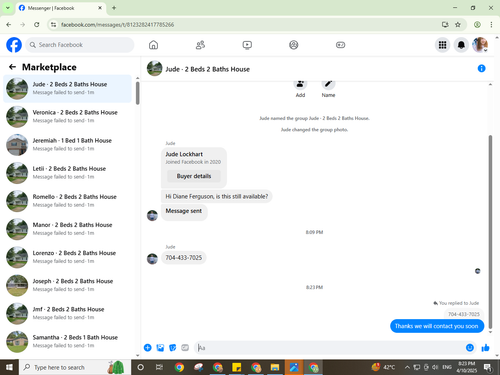Open the Facebook Home icon
Image resolution: width=500 pixels, height=375 pixels.
tap(153, 45)
